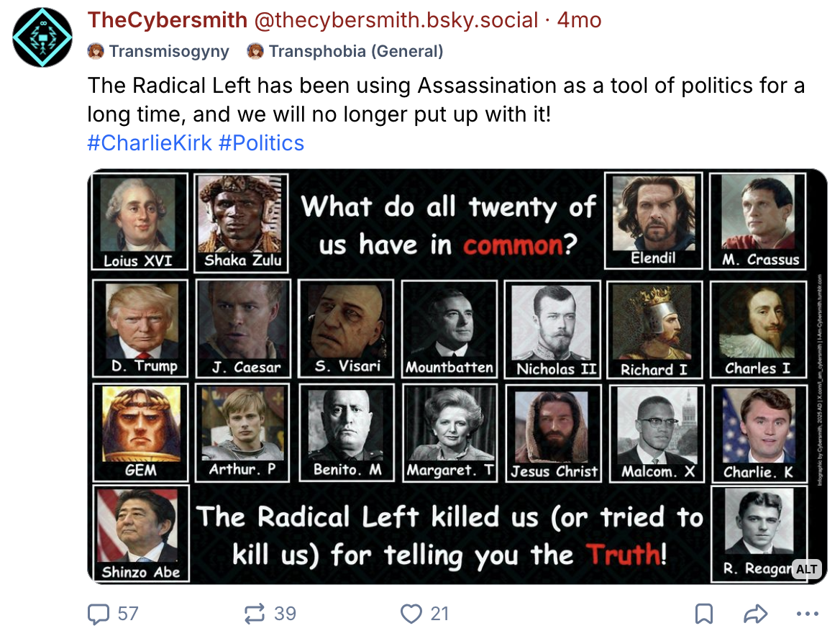Toggle the heart like button
This screenshot has width=840, height=636.
[x=411, y=614]
